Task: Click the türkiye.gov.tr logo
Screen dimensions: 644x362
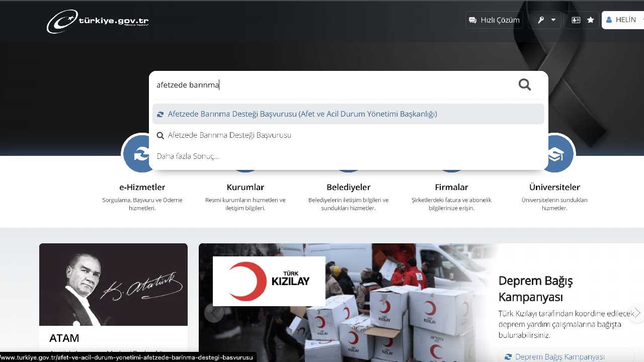Action: click(98, 22)
